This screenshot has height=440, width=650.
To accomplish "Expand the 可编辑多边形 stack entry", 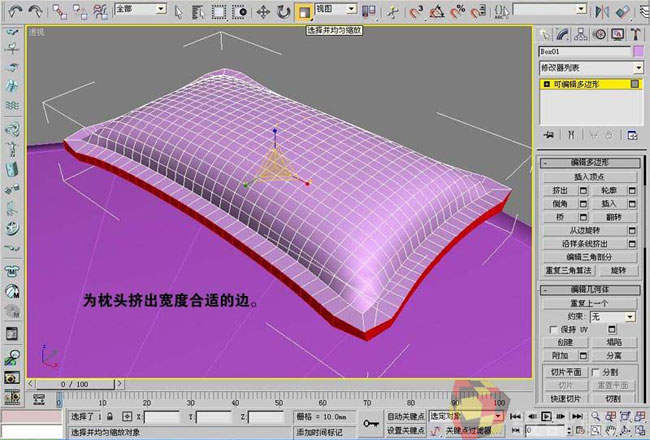I will [546, 84].
